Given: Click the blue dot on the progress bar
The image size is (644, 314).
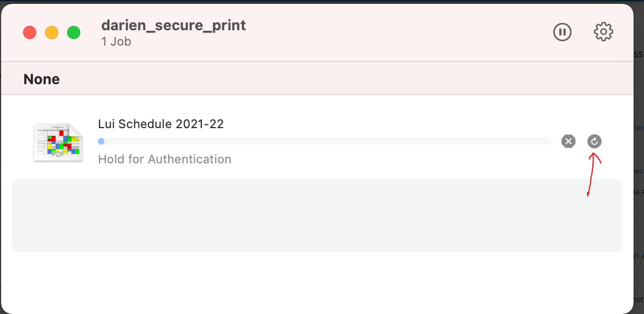Looking at the screenshot, I should click(x=101, y=141).
